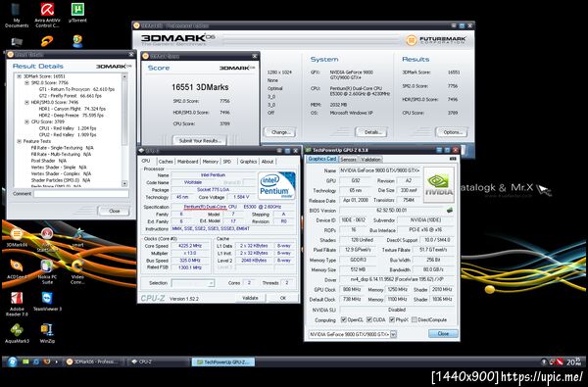Switch to the Memory tab in CPU-Z
The height and width of the screenshot is (387, 588).
211,162
